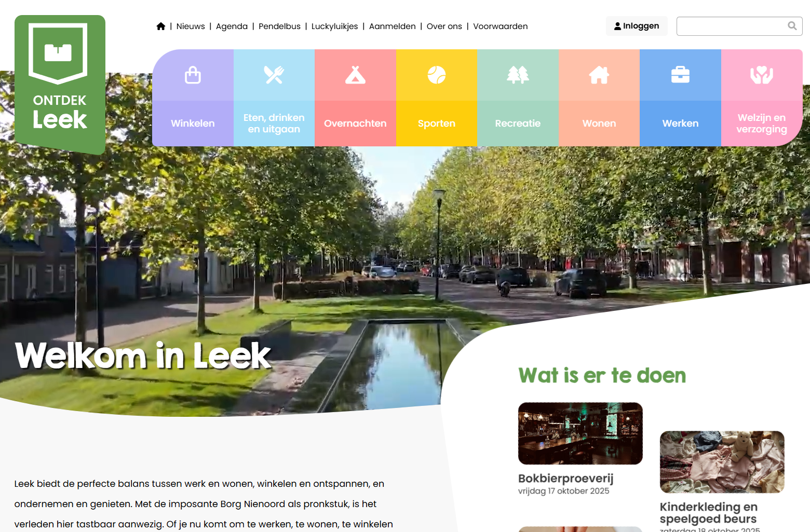Image resolution: width=810 pixels, height=532 pixels.
Task: Visit the Over ons page
Action: point(444,26)
